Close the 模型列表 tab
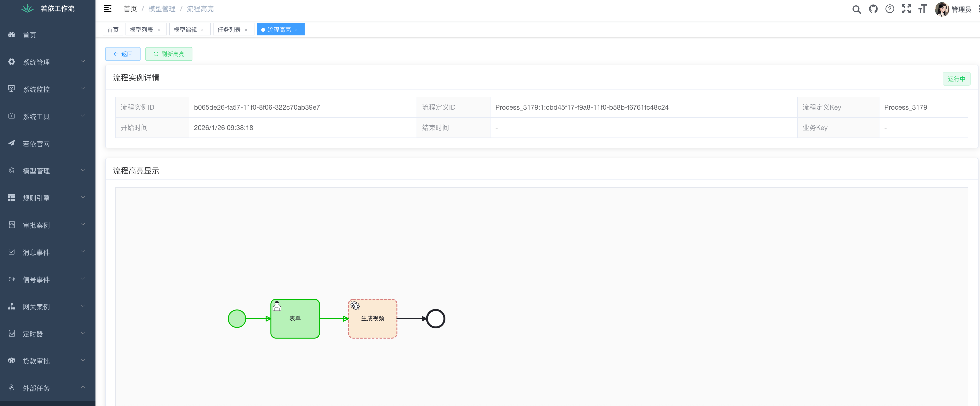 (x=159, y=30)
